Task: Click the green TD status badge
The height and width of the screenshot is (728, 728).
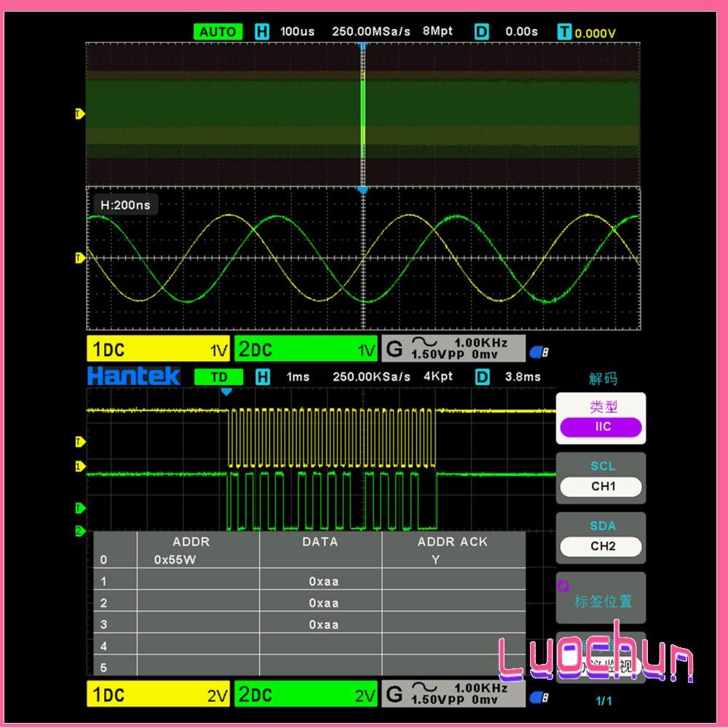Action: pyautogui.click(x=218, y=376)
